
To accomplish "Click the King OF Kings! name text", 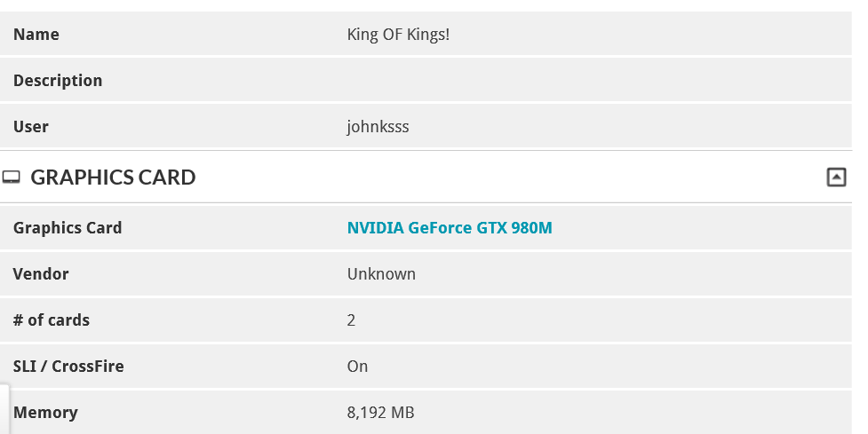I will pyautogui.click(x=398, y=35).
